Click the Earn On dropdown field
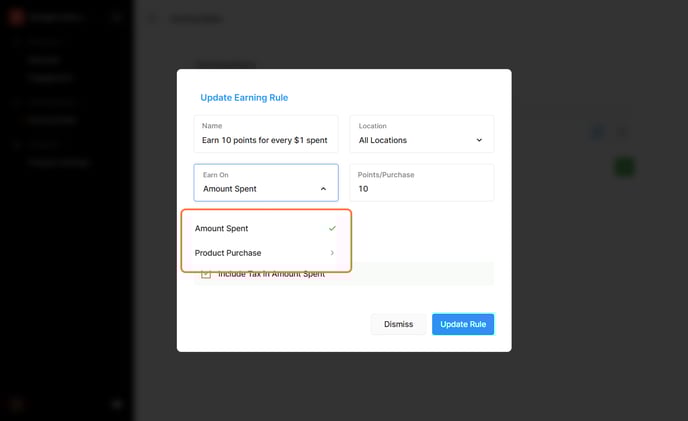Viewport: 688px width, 421px height. [266, 183]
